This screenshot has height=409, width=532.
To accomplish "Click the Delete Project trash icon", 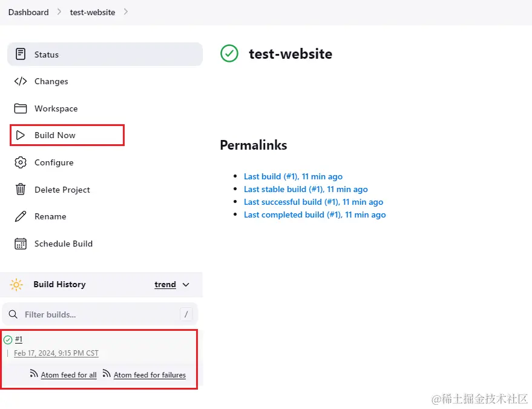I will (21, 190).
